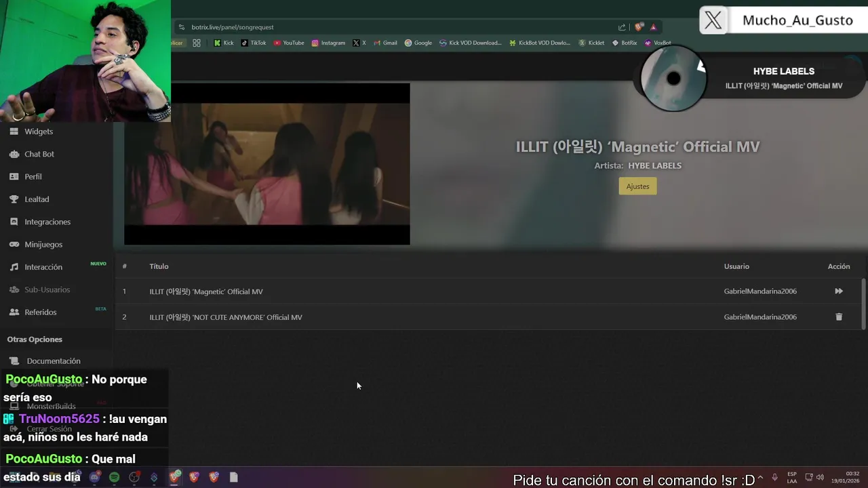Go to Perfil in the sidebar

click(33, 176)
